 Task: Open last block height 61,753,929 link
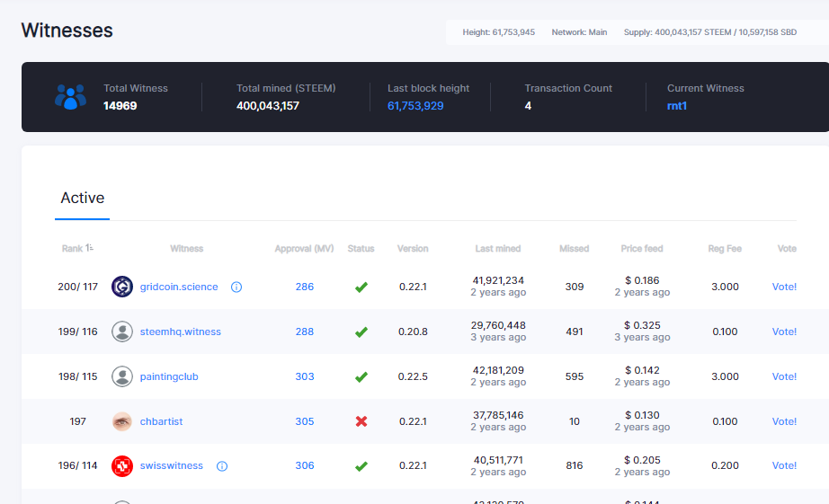pyautogui.click(x=415, y=106)
